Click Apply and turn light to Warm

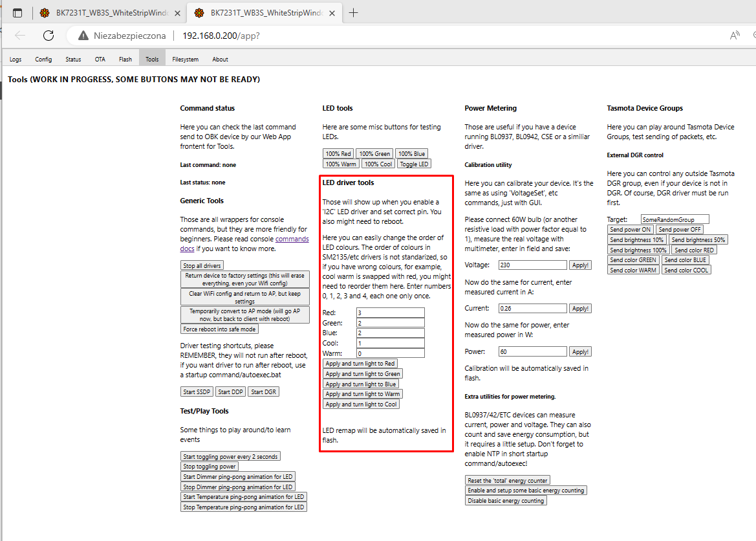click(x=363, y=394)
